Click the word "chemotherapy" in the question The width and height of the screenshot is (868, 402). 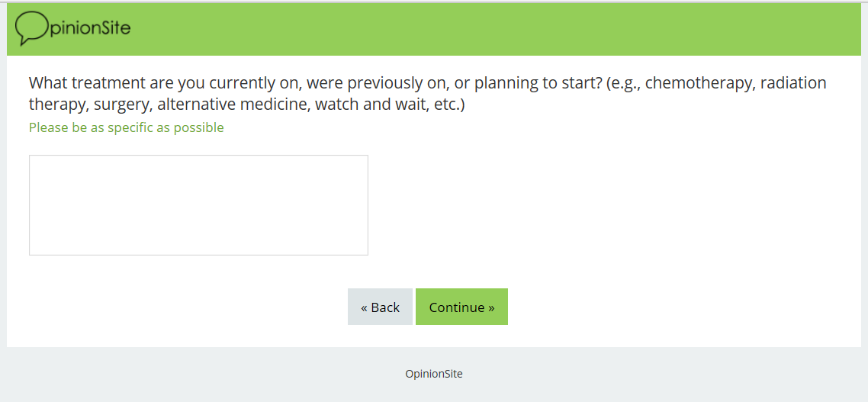(x=699, y=83)
